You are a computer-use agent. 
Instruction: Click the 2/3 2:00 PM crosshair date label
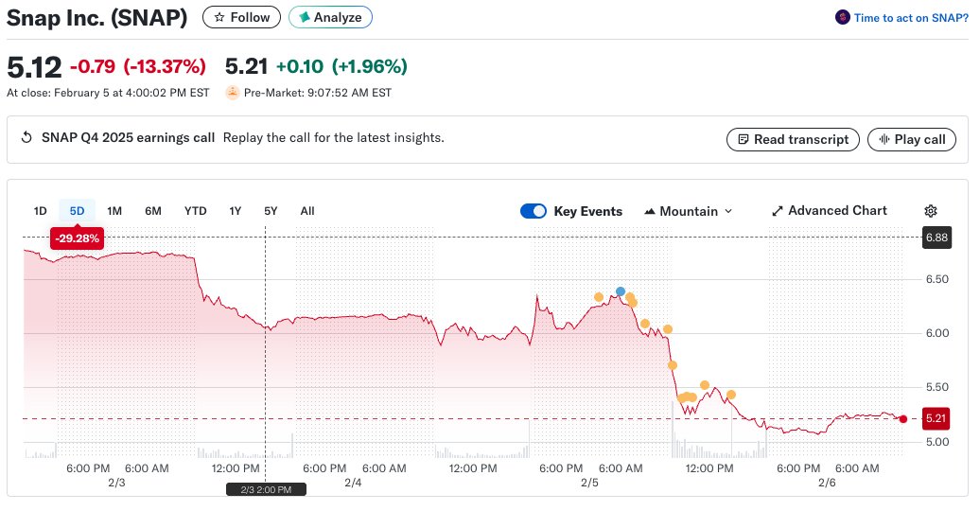click(x=266, y=490)
